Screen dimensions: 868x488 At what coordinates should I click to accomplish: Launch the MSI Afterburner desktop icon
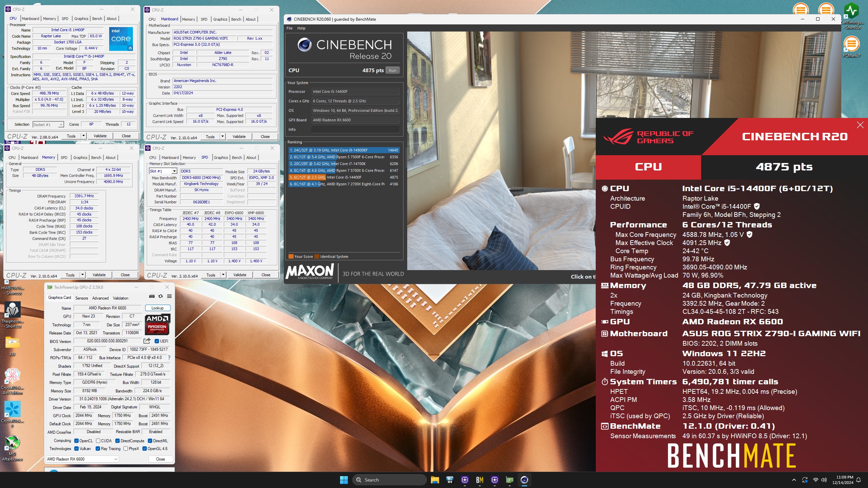(13, 448)
